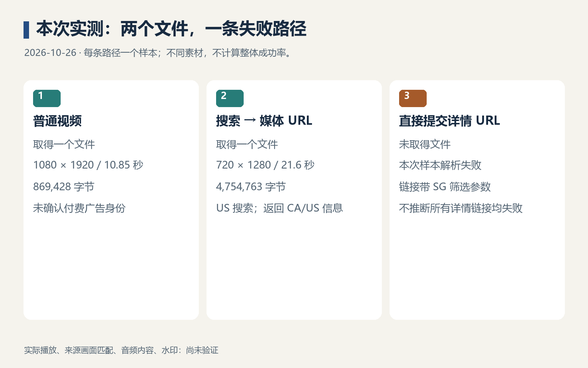Click the line 本次样本解析失败

coord(440,165)
